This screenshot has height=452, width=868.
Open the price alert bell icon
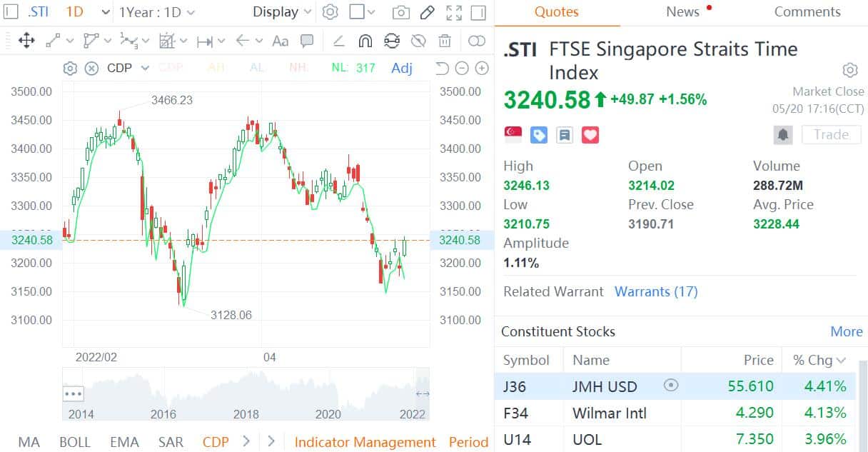783,134
